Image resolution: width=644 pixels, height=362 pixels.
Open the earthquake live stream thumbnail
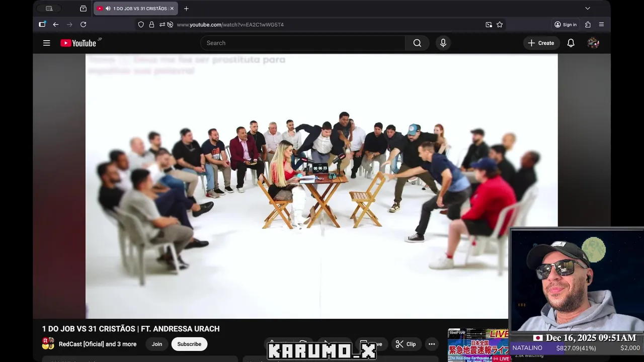[478, 345]
